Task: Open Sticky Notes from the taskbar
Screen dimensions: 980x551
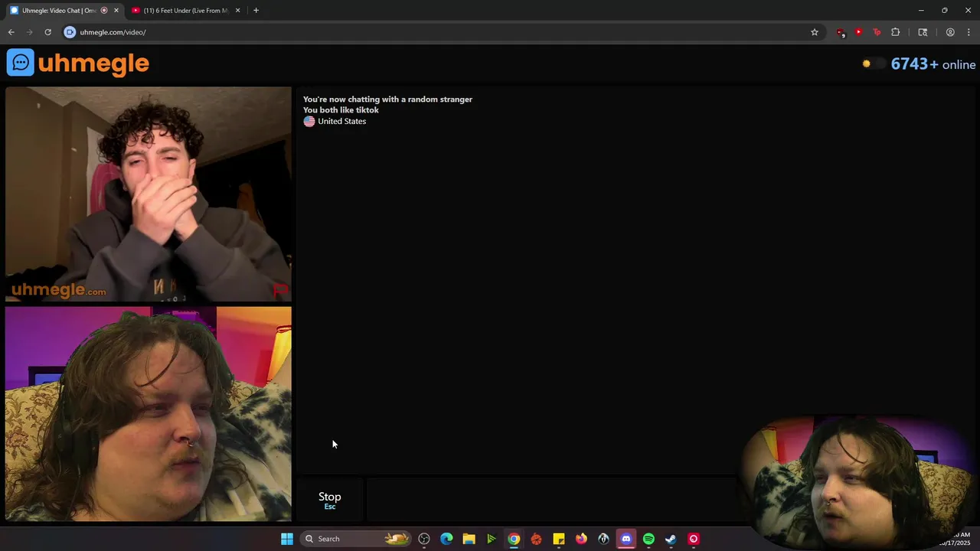Action: point(559,539)
